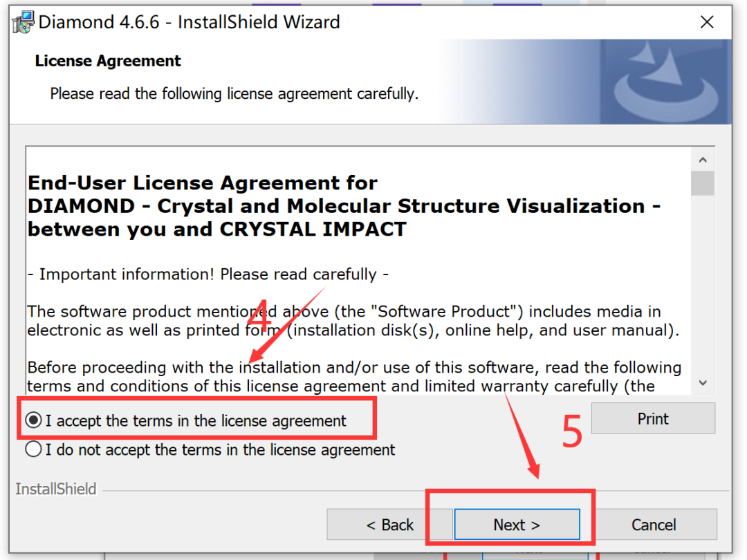Image resolution: width=747 pixels, height=560 pixels.
Task: Click the "License Agreement" bold header
Action: pos(108,61)
